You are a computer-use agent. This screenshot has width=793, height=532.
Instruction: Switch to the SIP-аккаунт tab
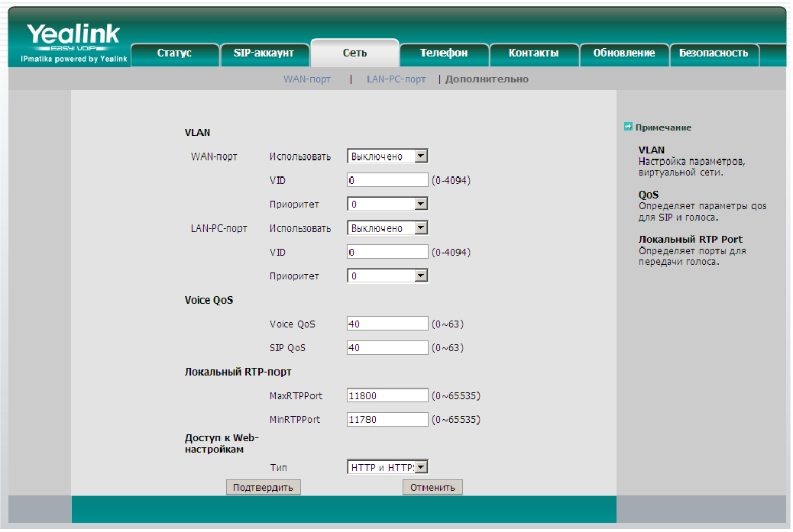(264, 53)
